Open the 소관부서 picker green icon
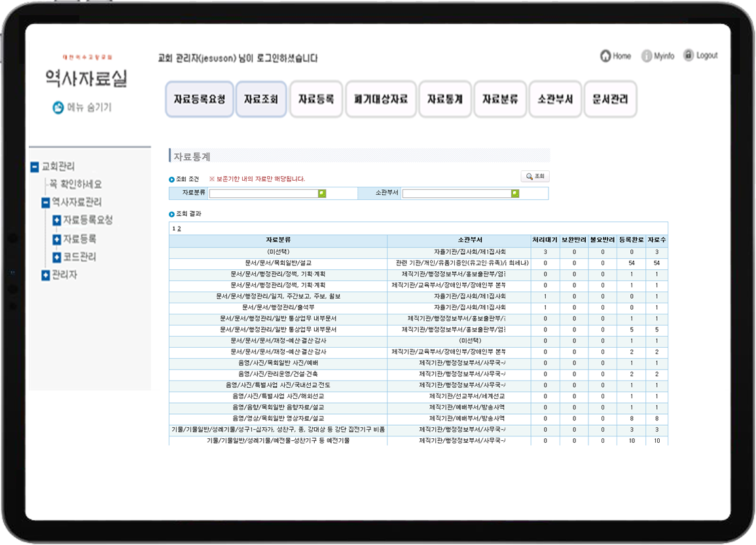This screenshot has height=545, width=756. [x=515, y=193]
